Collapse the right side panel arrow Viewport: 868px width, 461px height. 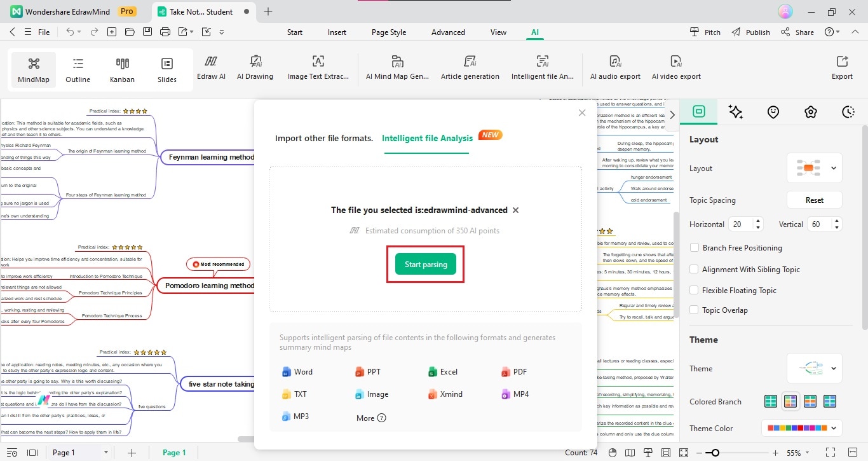click(672, 115)
